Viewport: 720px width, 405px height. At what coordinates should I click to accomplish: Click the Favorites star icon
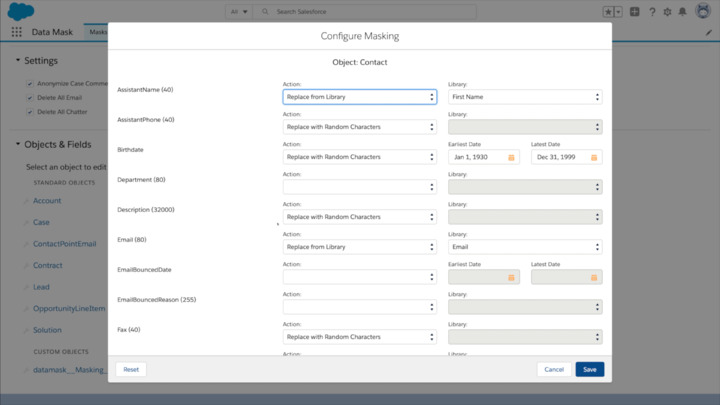(x=608, y=12)
